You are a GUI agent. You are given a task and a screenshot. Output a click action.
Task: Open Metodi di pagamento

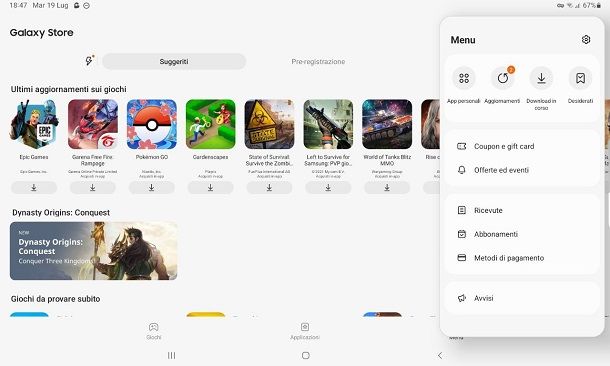[522, 258]
